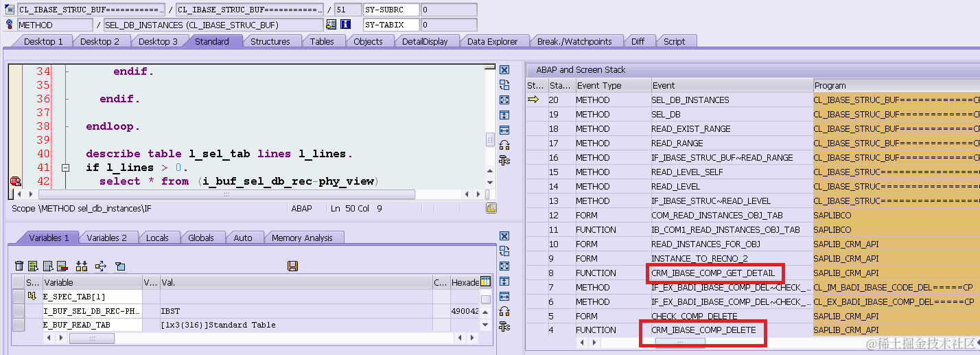Maximize the source code tool full screen

pyautogui.click(x=504, y=100)
